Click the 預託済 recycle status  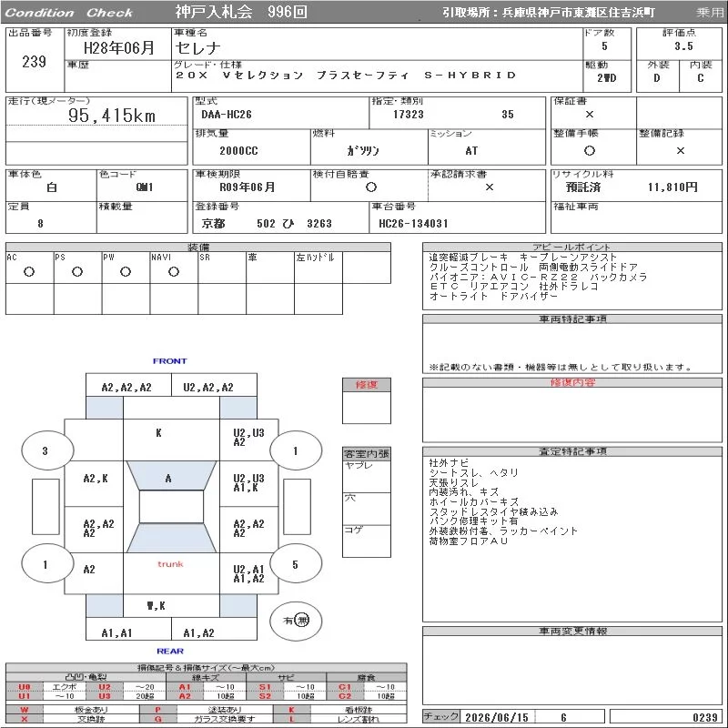pyautogui.click(x=583, y=187)
